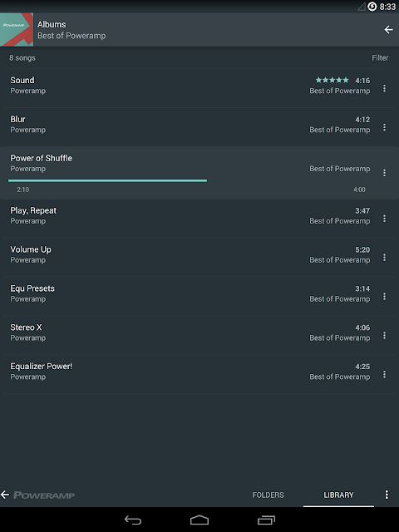Open overflow menu for Equalizer Power!

384,374
